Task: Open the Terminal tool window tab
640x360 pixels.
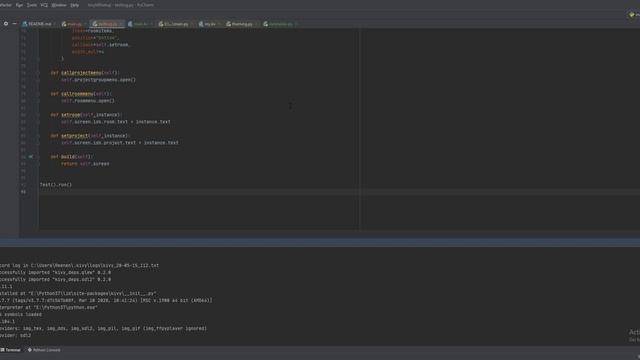Action: pyautogui.click(x=11, y=350)
